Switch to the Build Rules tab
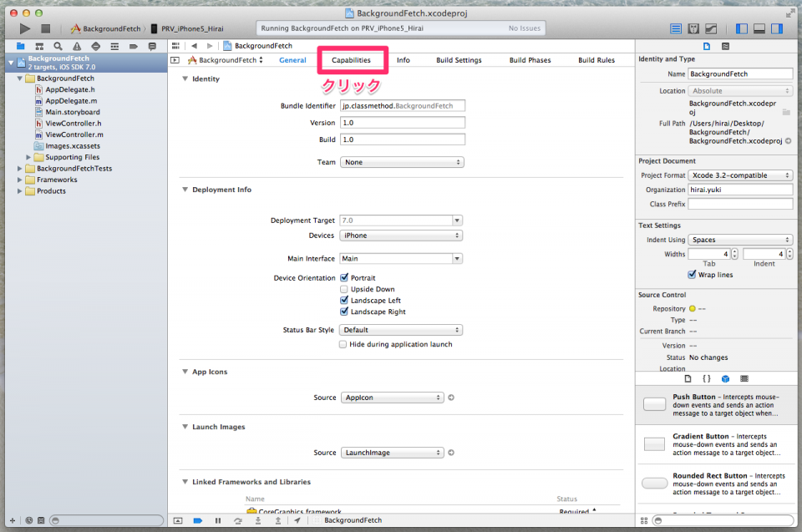The height and width of the screenshot is (532, 802). [x=596, y=60]
